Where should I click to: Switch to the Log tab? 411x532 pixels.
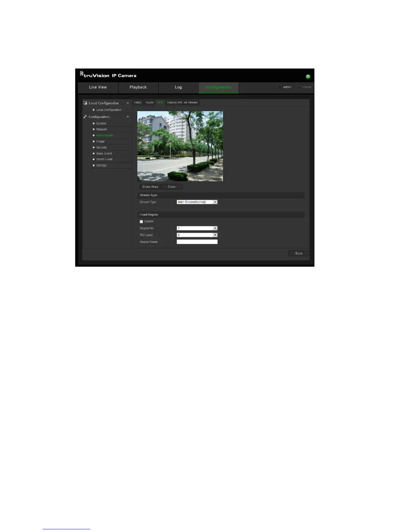[178, 87]
